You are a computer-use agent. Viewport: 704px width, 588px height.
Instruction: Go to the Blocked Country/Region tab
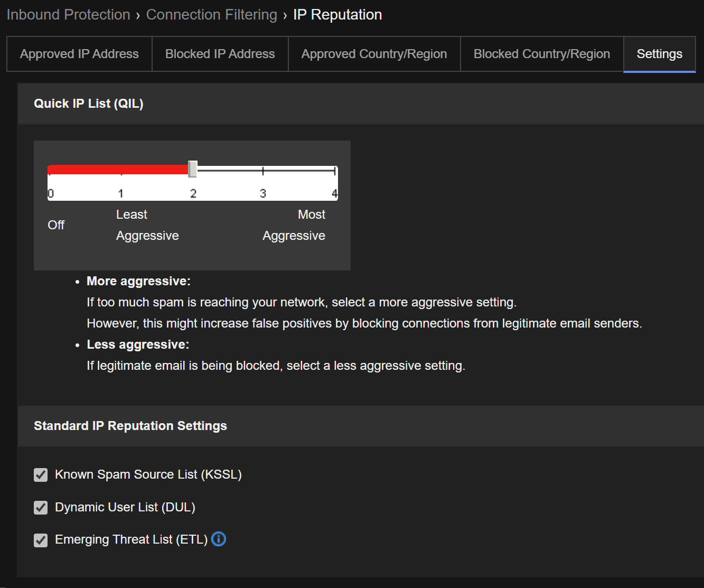[x=541, y=54]
